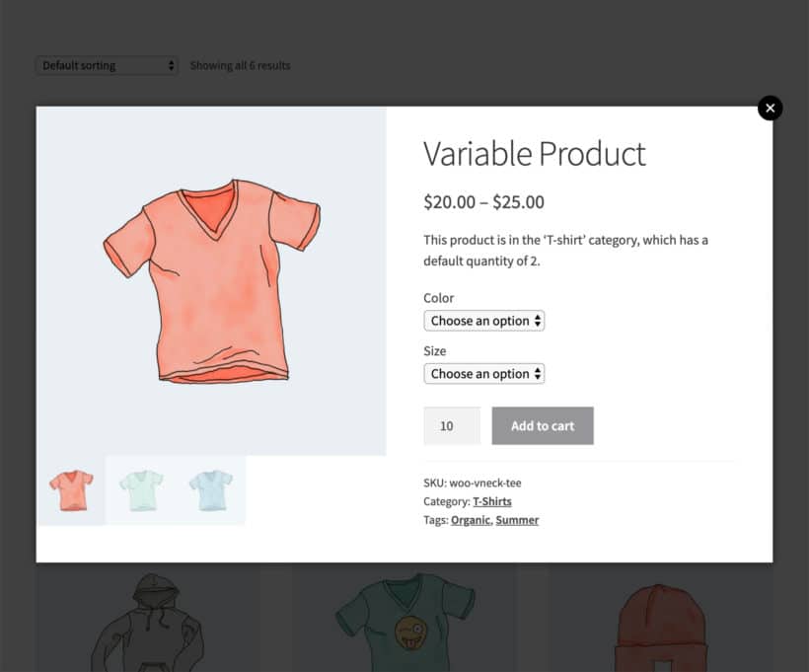
Task: Close the quick view modal
Action: pyautogui.click(x=770, y=108)
